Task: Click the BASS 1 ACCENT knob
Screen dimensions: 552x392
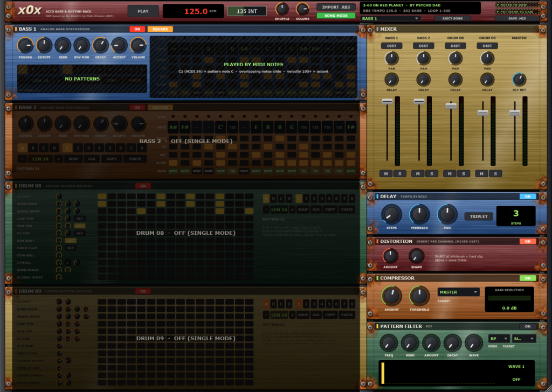Action: (x=119, y=45)
